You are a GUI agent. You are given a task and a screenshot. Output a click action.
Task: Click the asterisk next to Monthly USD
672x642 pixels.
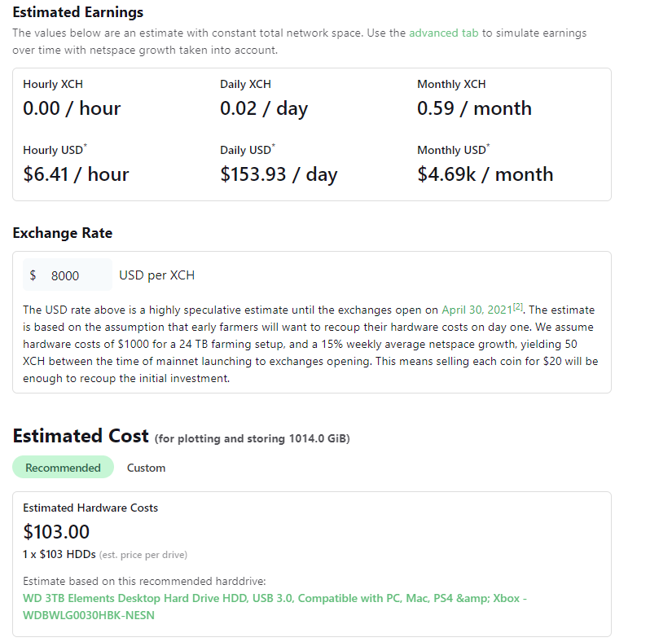pyautogui.click(x=490, y=147)
